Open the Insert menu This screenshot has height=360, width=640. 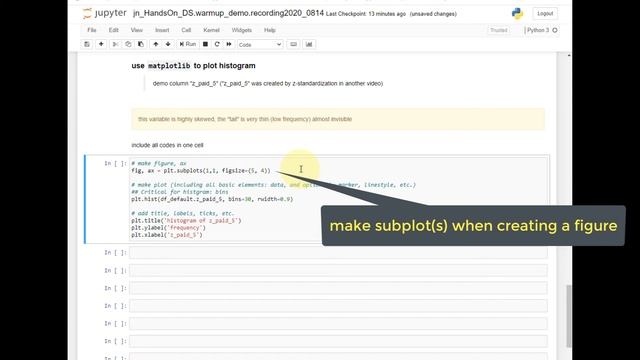pos(162,30)
